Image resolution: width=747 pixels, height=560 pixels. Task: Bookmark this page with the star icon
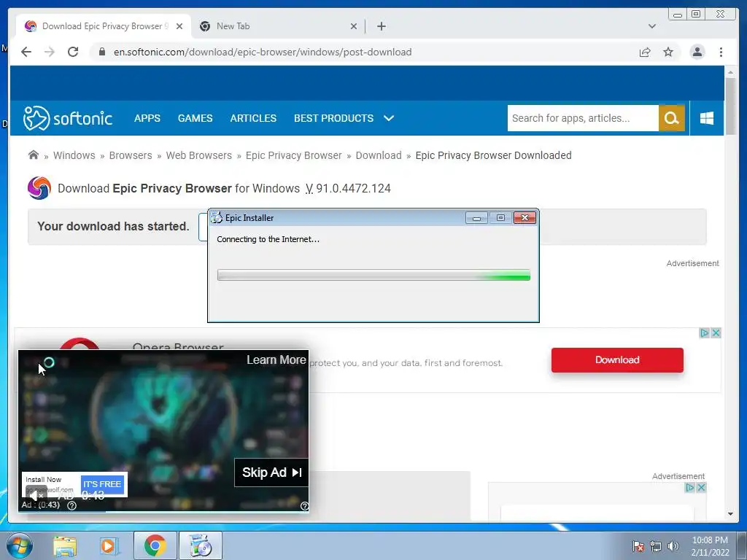668,52
